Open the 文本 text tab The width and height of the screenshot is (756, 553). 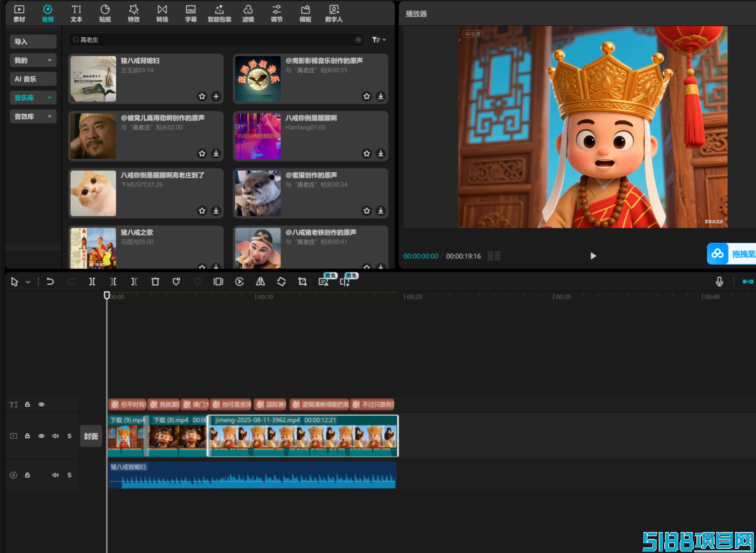coord(76,13)
